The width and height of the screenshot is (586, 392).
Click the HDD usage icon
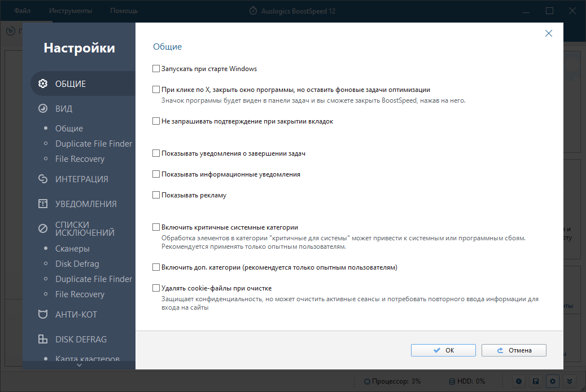pyautogui.click(x=452, y=381)
